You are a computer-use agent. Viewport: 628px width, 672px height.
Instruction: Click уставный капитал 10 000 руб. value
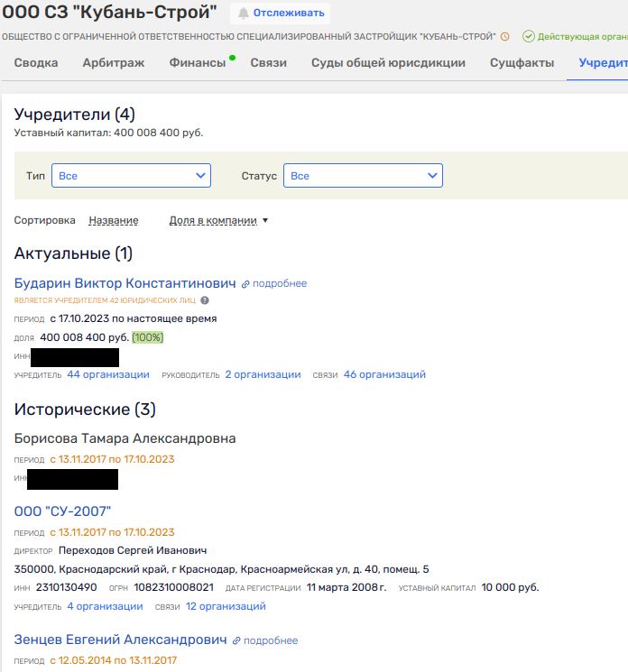coord(510,587)
